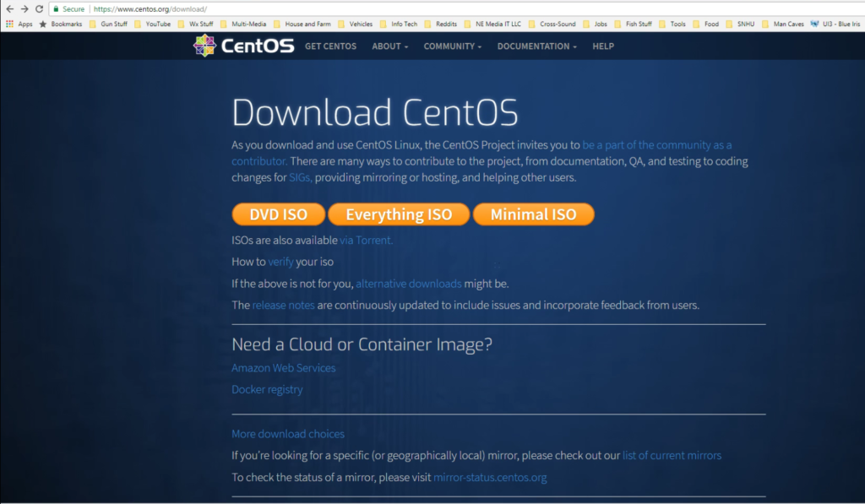Open the Man Caves bookmark folder
The width and height of the screenshot is (865, 504).
pyautogui.click(x=783, y=24)
